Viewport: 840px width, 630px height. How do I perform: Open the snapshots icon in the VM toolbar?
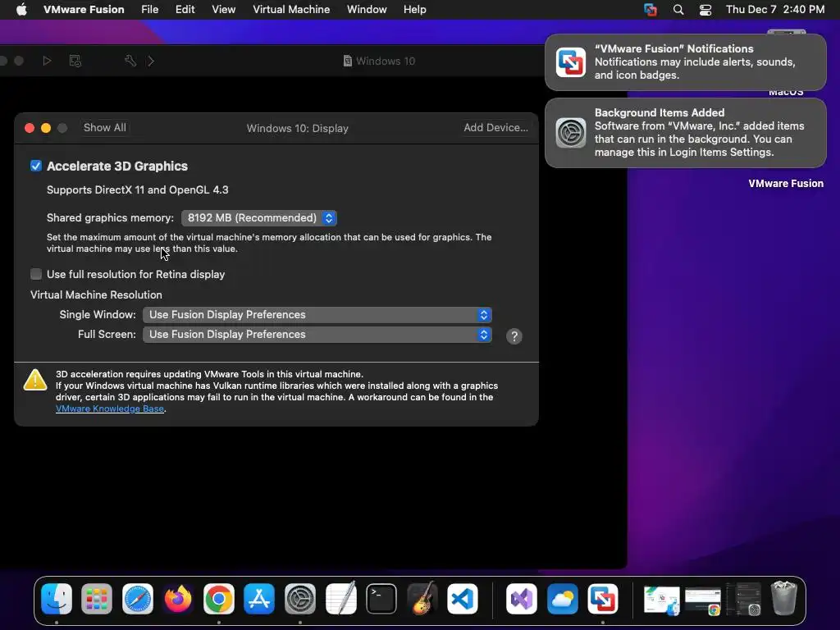pyautogui.click(x=75, y=61)
